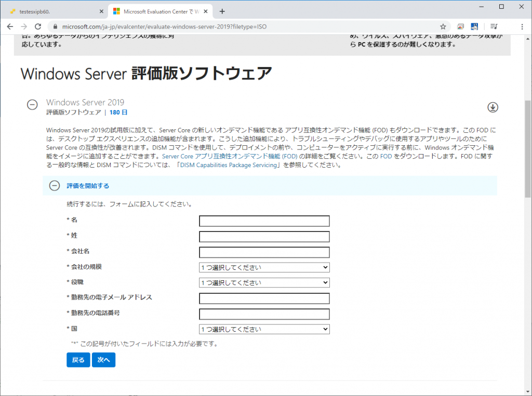
Task: Click the 評価を開始する heading link
Action: tap(88, 186)
